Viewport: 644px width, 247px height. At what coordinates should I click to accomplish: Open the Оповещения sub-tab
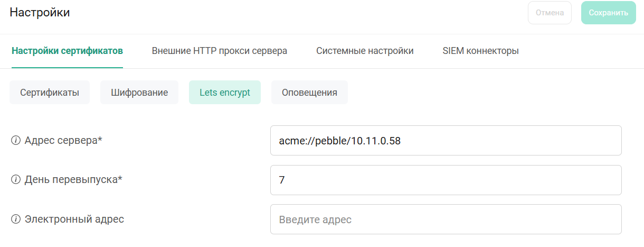point(309,93)
